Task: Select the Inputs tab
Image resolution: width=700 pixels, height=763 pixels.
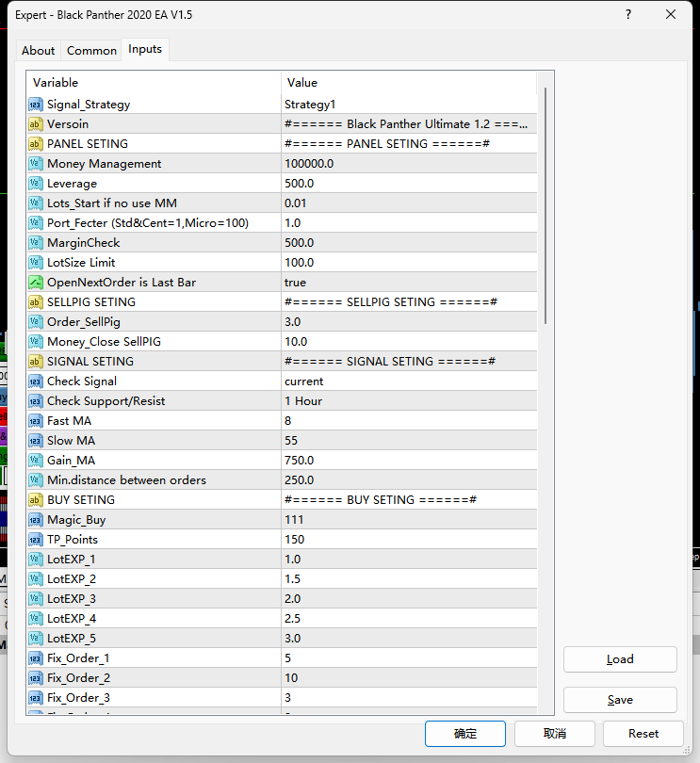Action: (145, 49)
